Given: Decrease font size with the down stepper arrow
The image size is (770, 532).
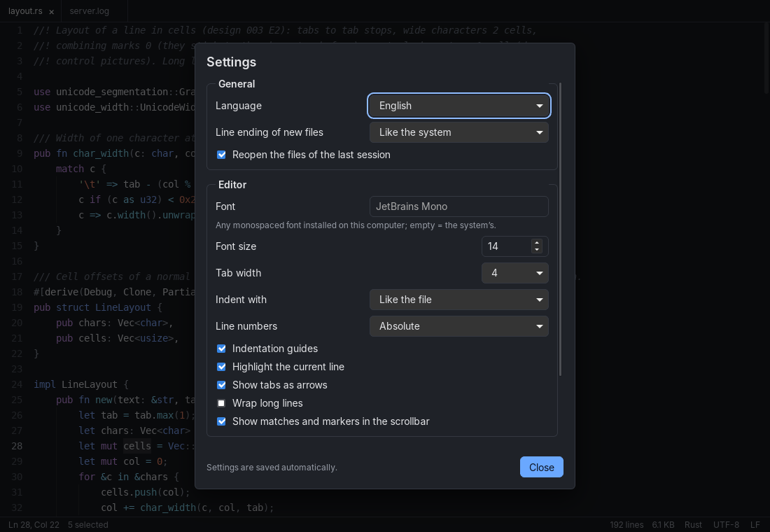Looking at the screenshot, I should pos(537,250).
